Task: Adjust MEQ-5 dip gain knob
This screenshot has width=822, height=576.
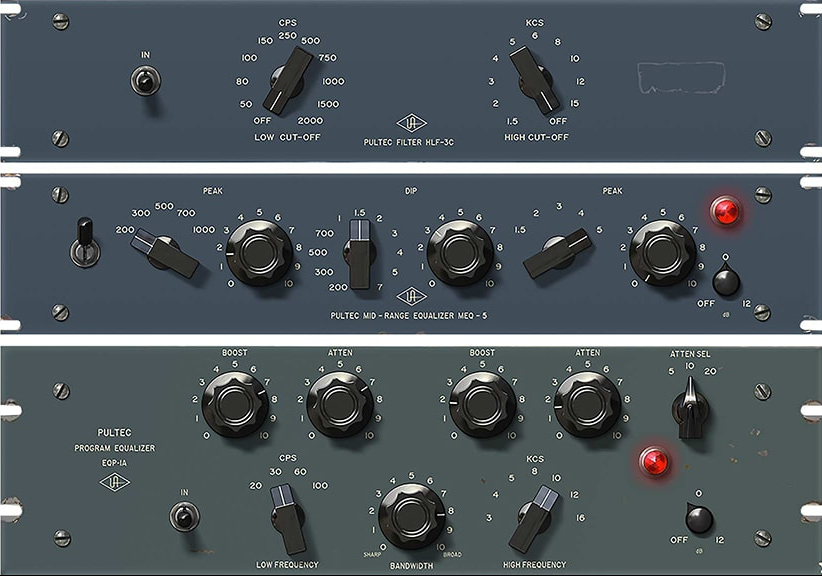Action: (x=460, y=252)
